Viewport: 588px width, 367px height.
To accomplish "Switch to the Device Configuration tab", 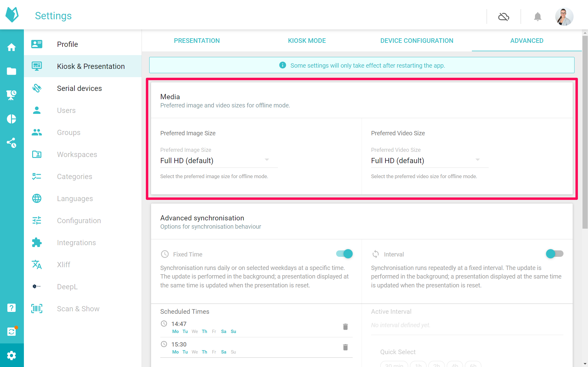I will [417, 41].
